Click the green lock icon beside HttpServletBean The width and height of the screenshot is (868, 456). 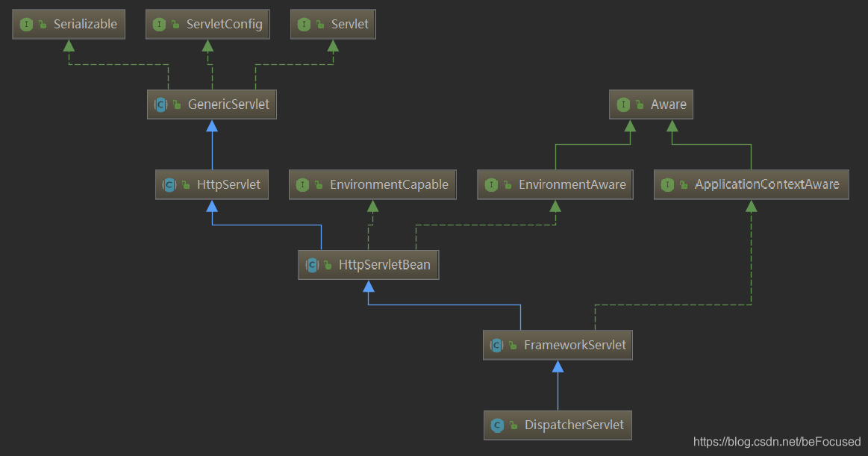point(328,265)
